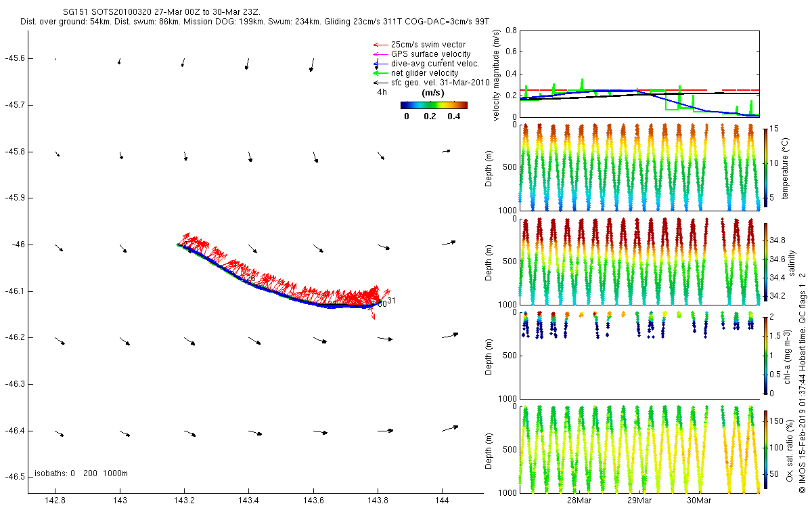The width and height of the screenshot is (812, 508).
Task: Click the '4h' label in the map legend
Action: click(x=382, y=92)
